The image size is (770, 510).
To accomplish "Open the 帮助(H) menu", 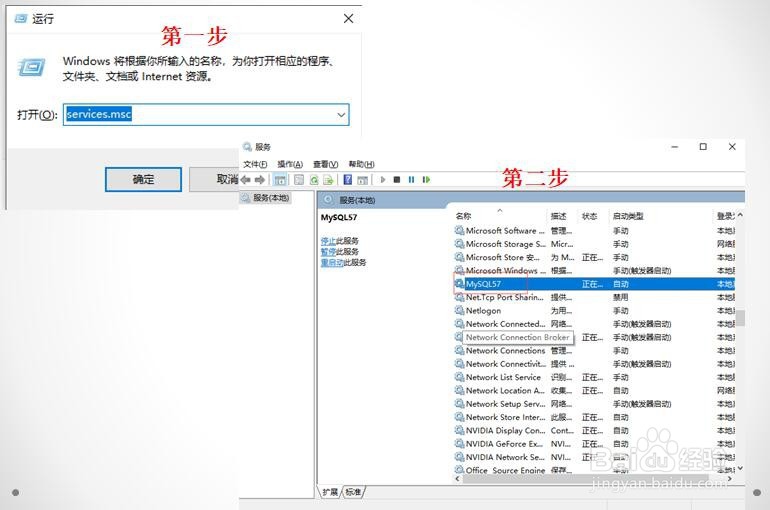I will (361, 164).
